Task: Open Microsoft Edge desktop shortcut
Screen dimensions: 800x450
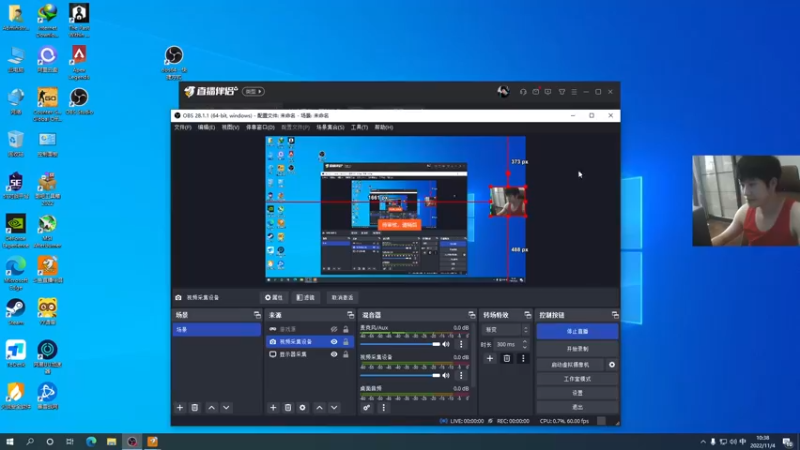Action: [16, 273]
